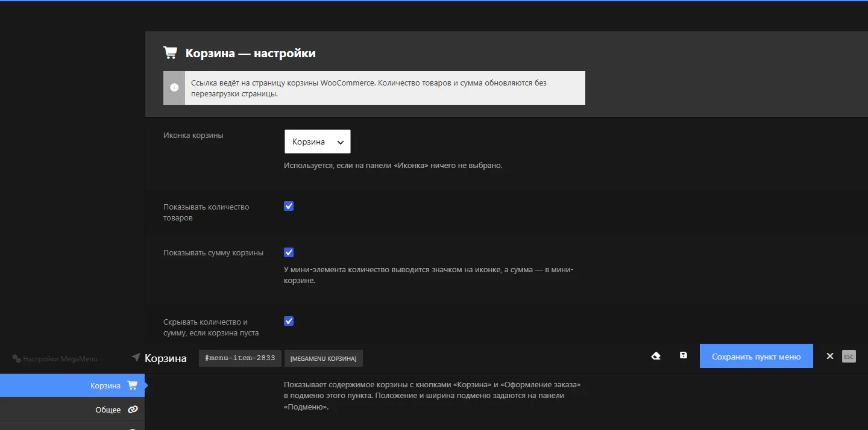The width and height of the screenshot is (868, 430).
Task: Click the chain link icon beside Общее
Action: (x=133, y=410)
